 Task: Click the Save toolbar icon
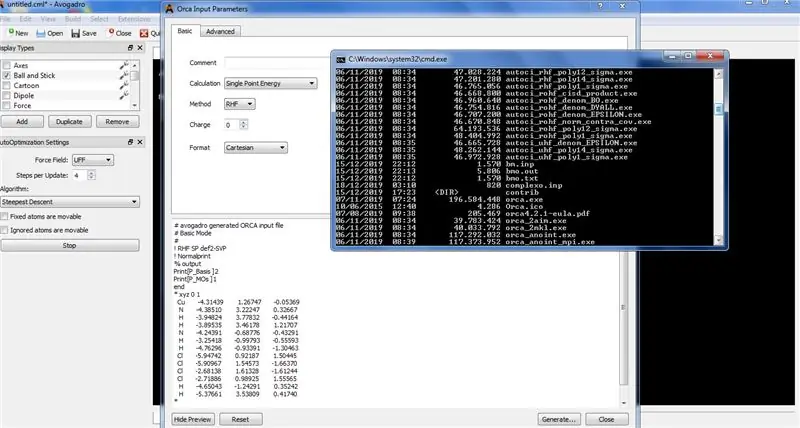(x=76, y=33)
